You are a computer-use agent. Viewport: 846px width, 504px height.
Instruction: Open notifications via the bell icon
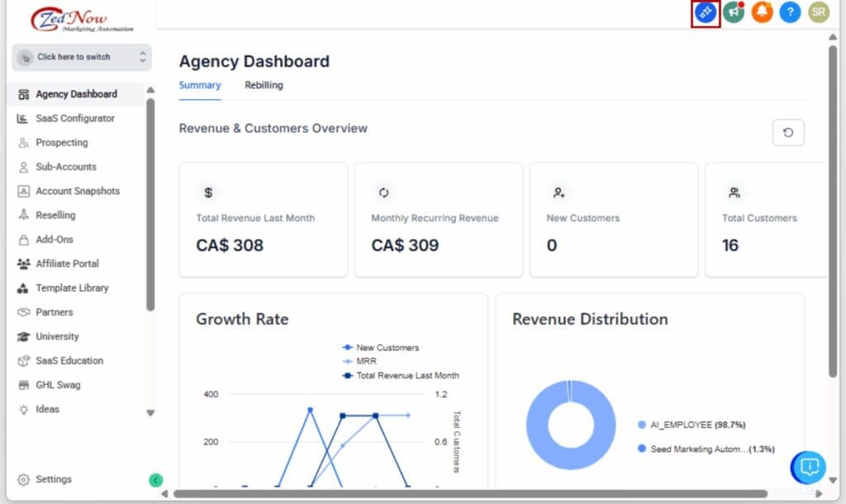click(761, 12)
